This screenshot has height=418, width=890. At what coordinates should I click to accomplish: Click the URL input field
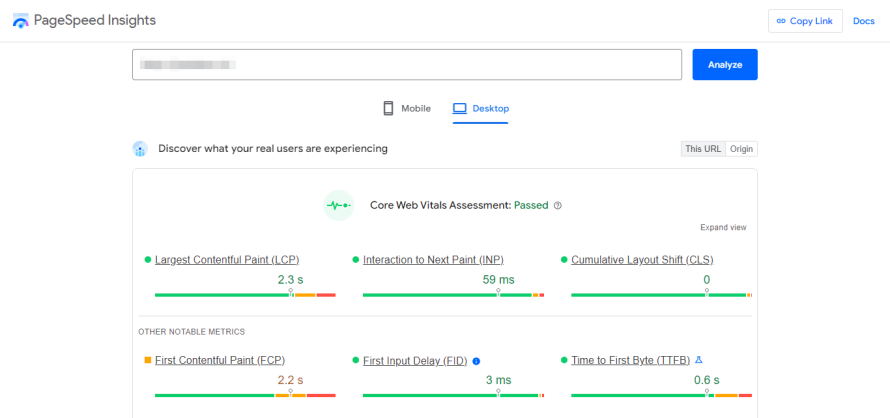coord(407,65)
